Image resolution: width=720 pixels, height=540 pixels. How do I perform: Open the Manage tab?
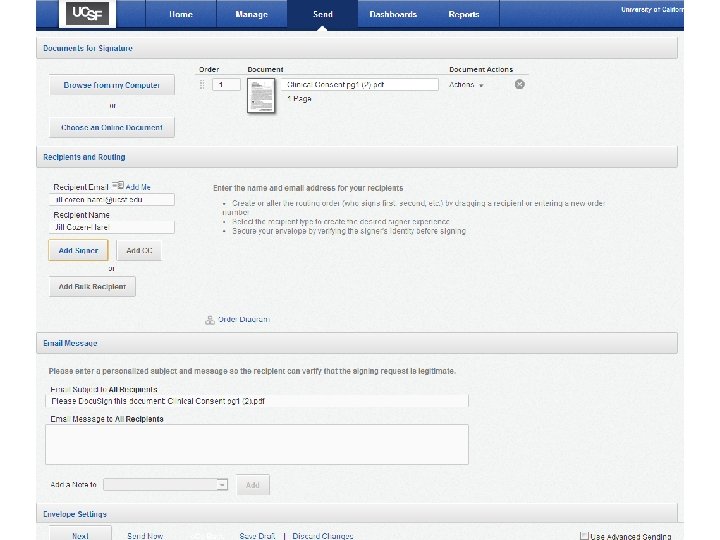click(251, 14)
